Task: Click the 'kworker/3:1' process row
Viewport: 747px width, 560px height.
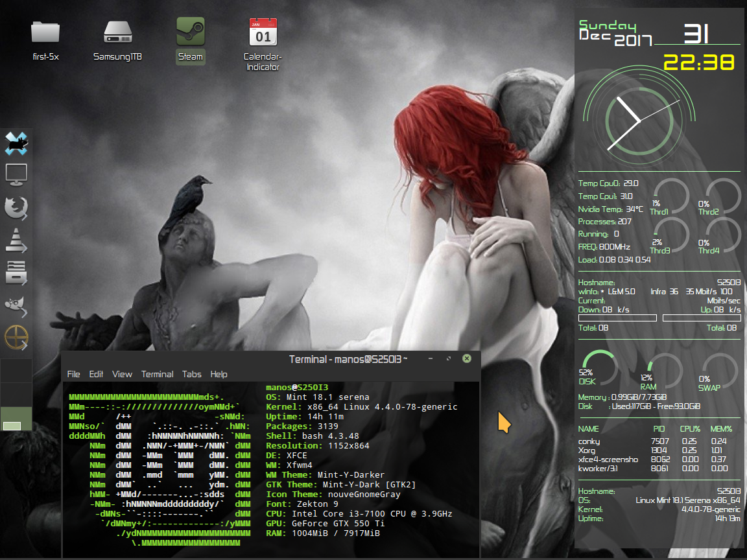Action: tap(653, 469)
